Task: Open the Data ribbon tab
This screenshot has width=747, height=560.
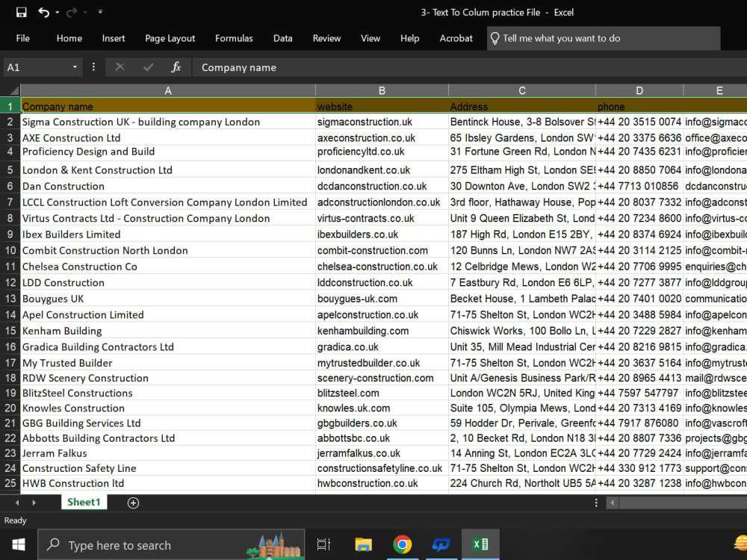Action: 282,39
